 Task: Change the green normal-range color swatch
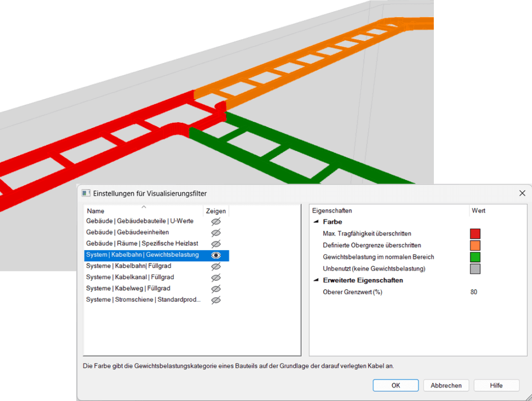click(475, 257)
